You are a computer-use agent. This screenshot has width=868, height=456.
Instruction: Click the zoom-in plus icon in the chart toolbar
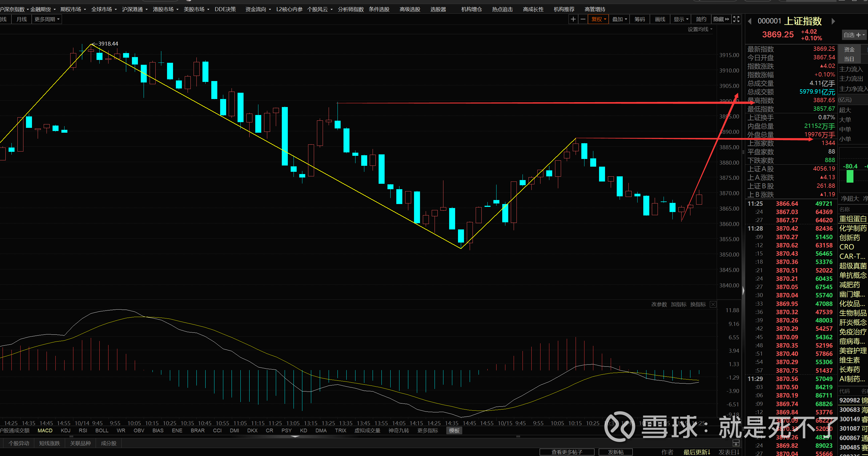coord(573,19)
